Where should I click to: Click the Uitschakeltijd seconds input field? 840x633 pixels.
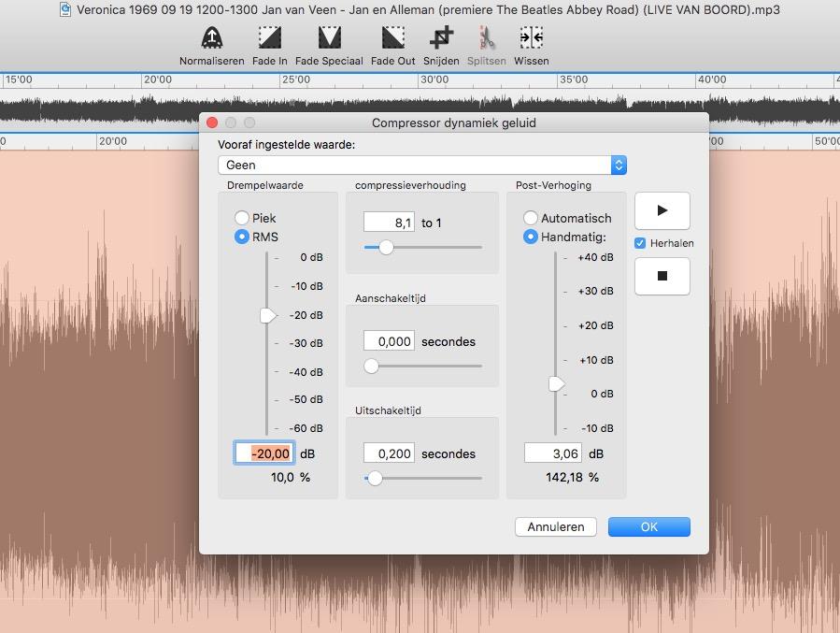389,453
